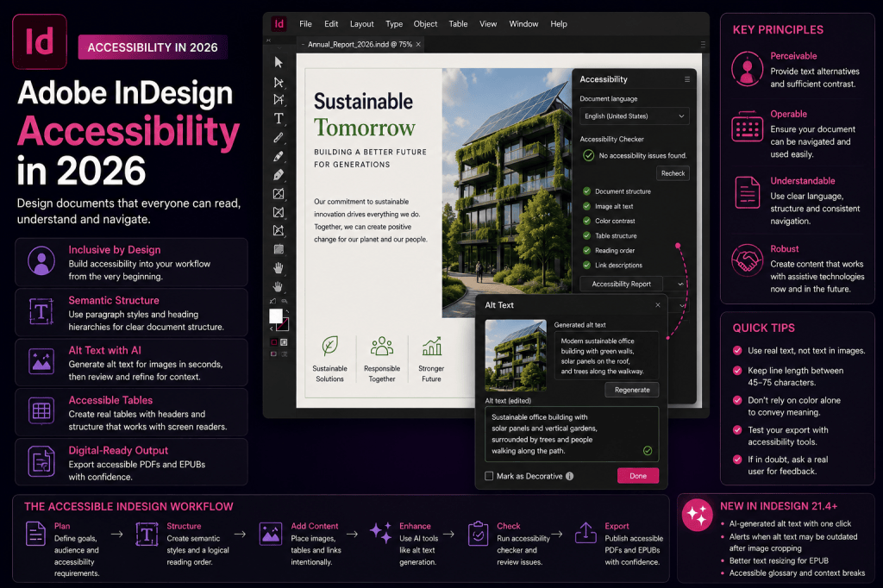
Task: Click the Accessible Tables grid icon
Action: click(x=41, y=410)
